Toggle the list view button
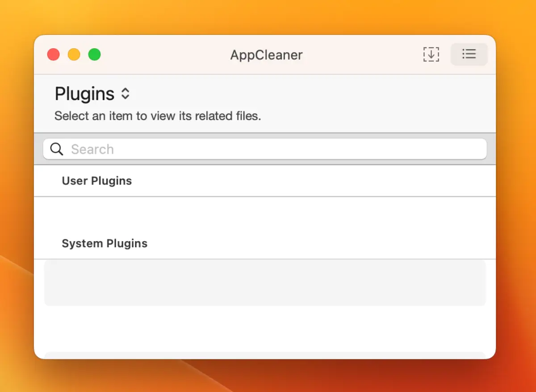 pos(469,54)
